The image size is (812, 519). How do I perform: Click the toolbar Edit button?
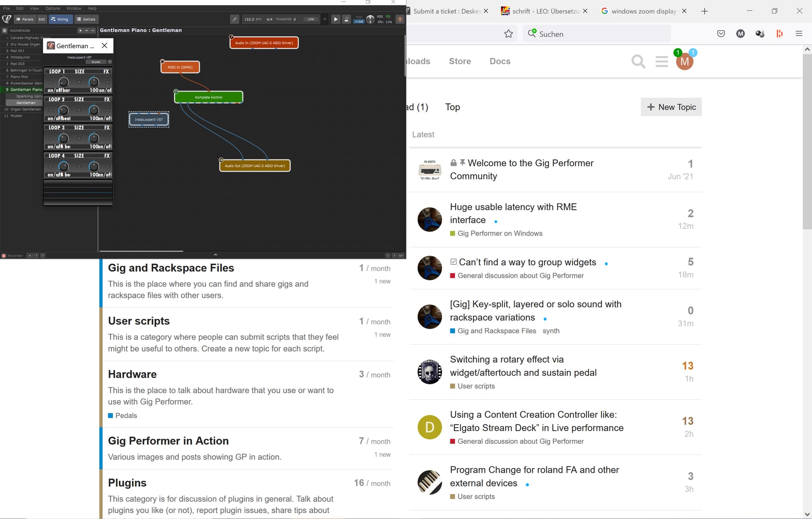[x=42, y=19]
